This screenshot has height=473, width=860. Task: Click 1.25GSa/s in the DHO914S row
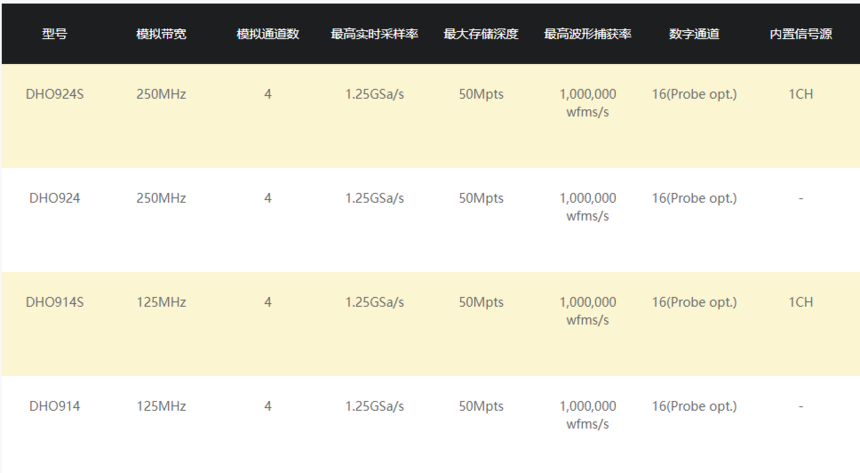(x=374, y=302)
